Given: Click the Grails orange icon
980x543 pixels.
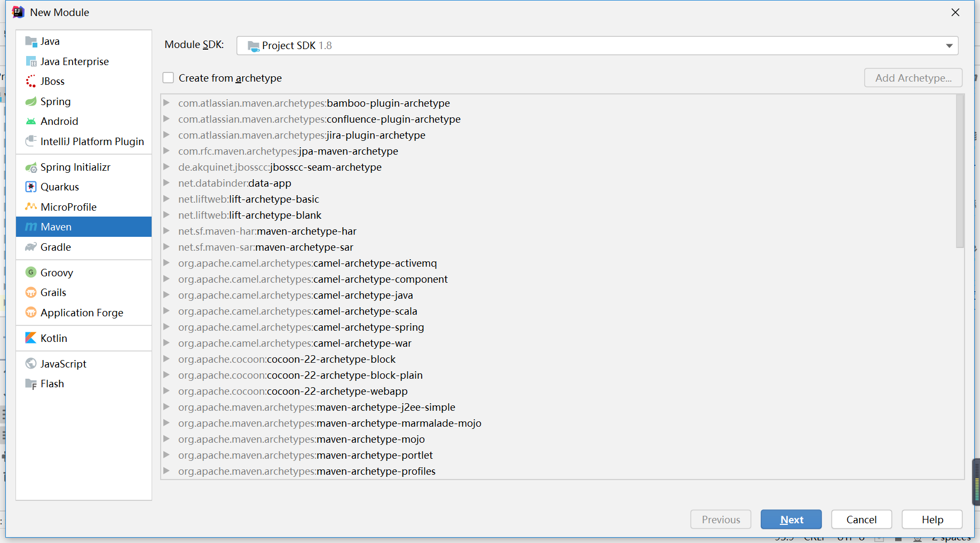Looking at the screenshot, I should 31,292.
